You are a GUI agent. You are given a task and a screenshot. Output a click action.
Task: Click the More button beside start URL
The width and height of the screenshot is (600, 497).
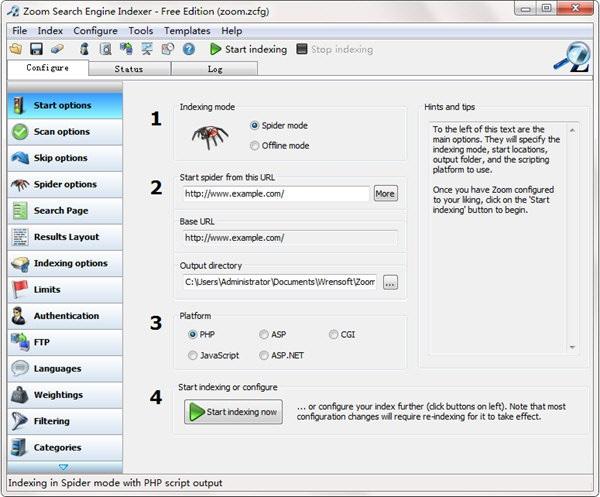click(385, 194)
